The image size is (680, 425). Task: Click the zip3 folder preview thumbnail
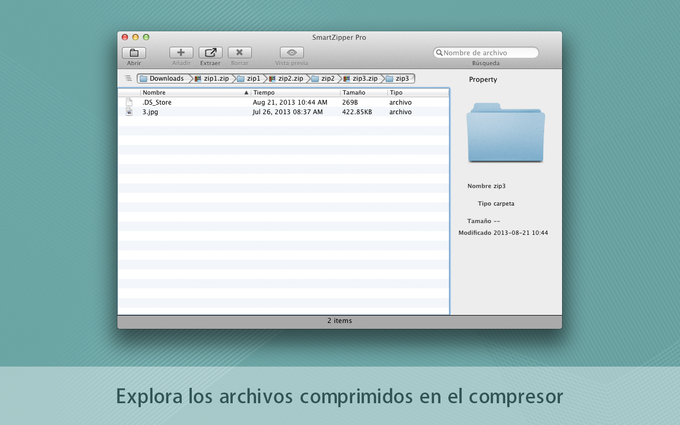(x=506, y=132)
